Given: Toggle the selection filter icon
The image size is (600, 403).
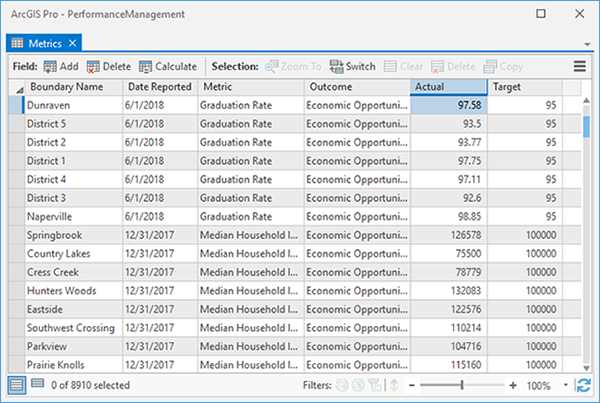Looking at the screenshot, I should pyautogui.click(x=375, y=385).
